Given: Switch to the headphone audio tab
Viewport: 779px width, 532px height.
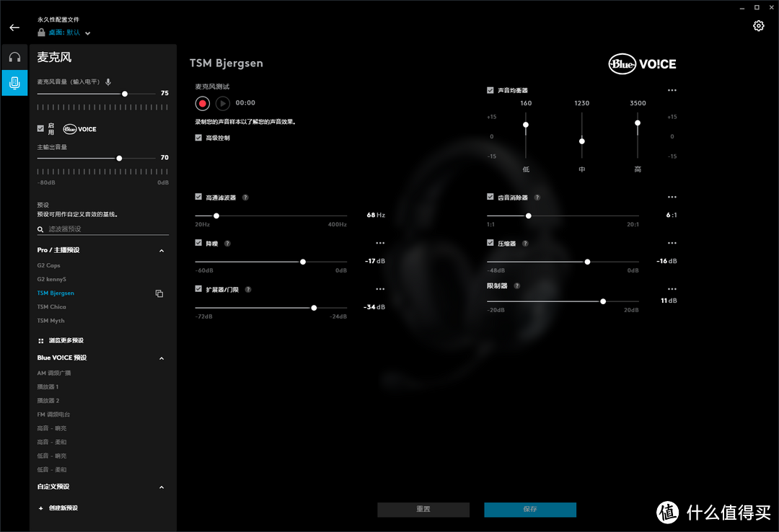Looking at the screenshot, I should click(x=14, y=57).
